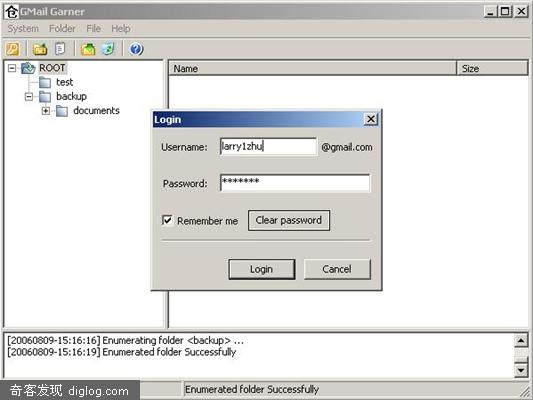Click the log panel scroll down arrow
Viewport: 533px width, 400px height.
(521, 370)
